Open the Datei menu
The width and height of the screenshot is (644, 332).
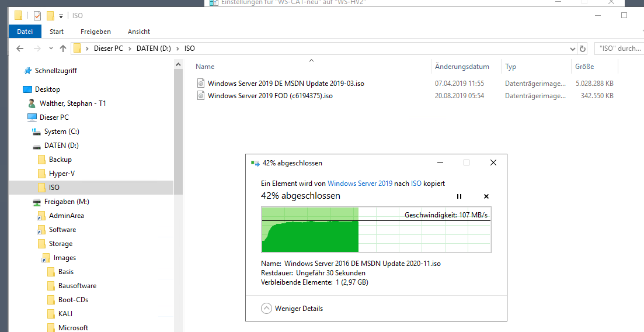point(25,32)
